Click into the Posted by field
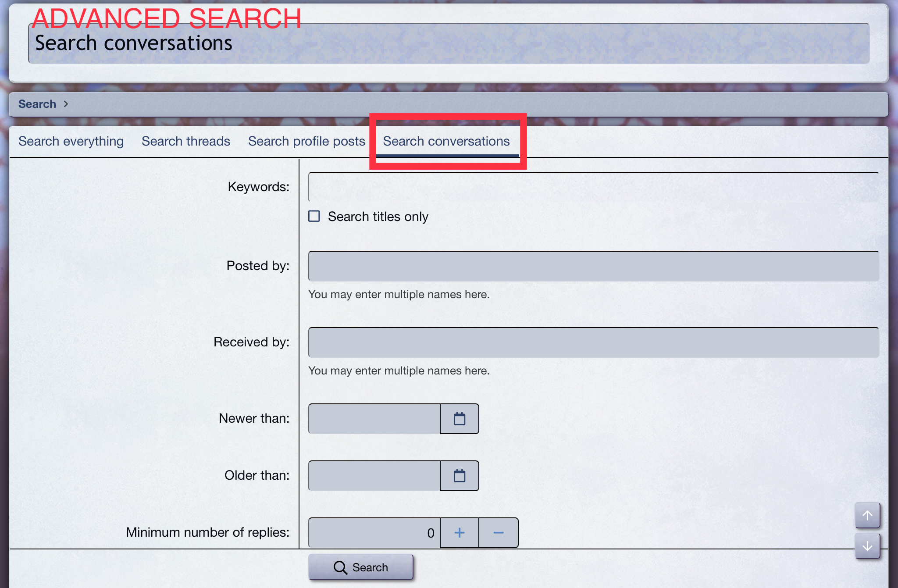The width and height of the screenshot is (898, 588). click(593, 266)
